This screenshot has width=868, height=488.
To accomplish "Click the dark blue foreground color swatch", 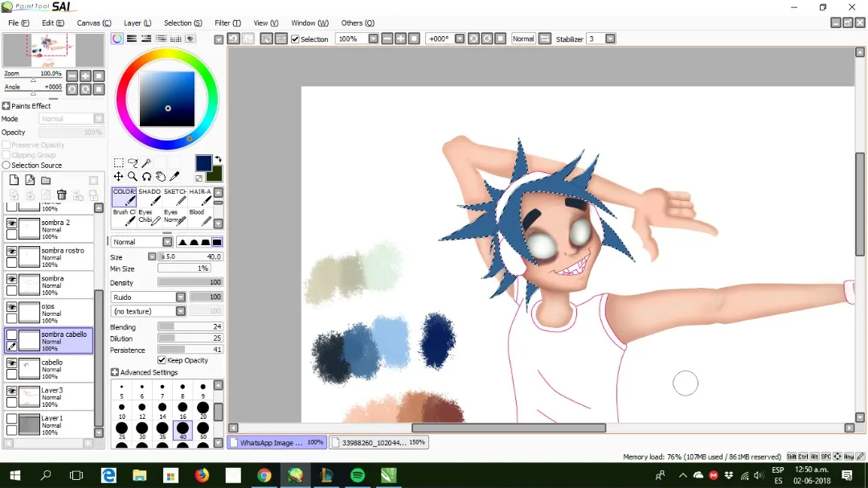I will [203, 163].
